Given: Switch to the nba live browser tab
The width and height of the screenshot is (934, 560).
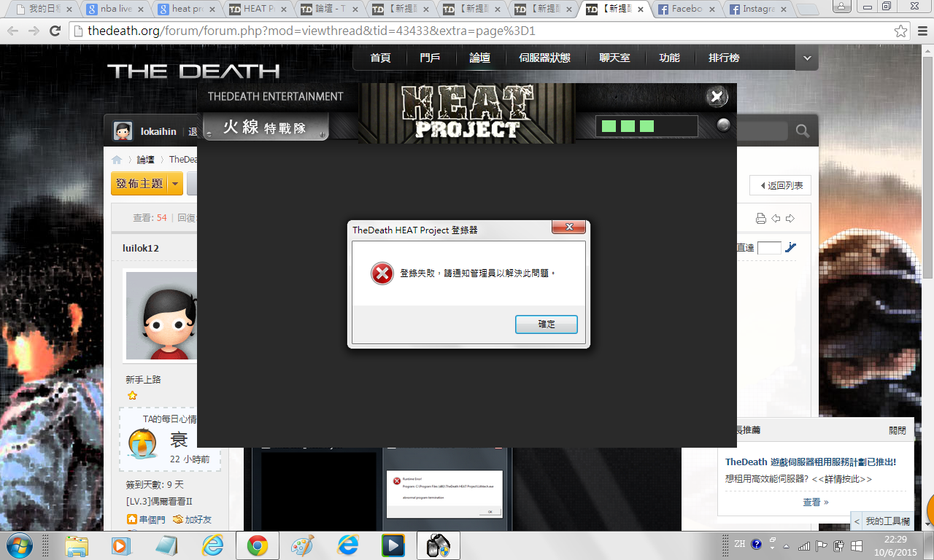Looking at the screenshot, I should (x=115, y=9).
